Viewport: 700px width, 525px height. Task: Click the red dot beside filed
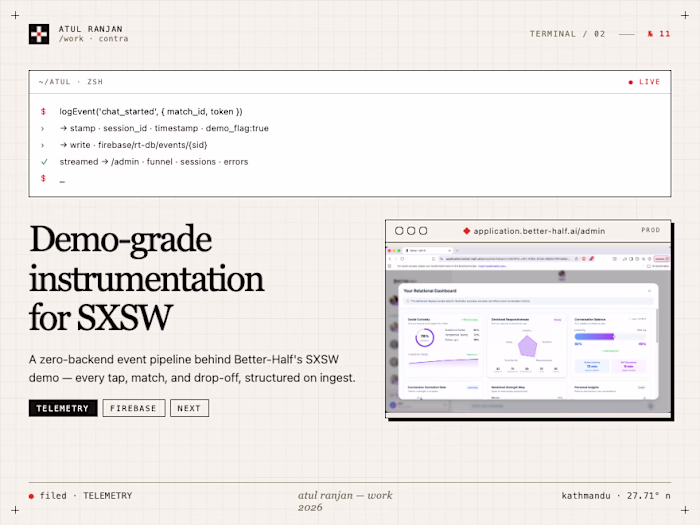tap(31, 496)
